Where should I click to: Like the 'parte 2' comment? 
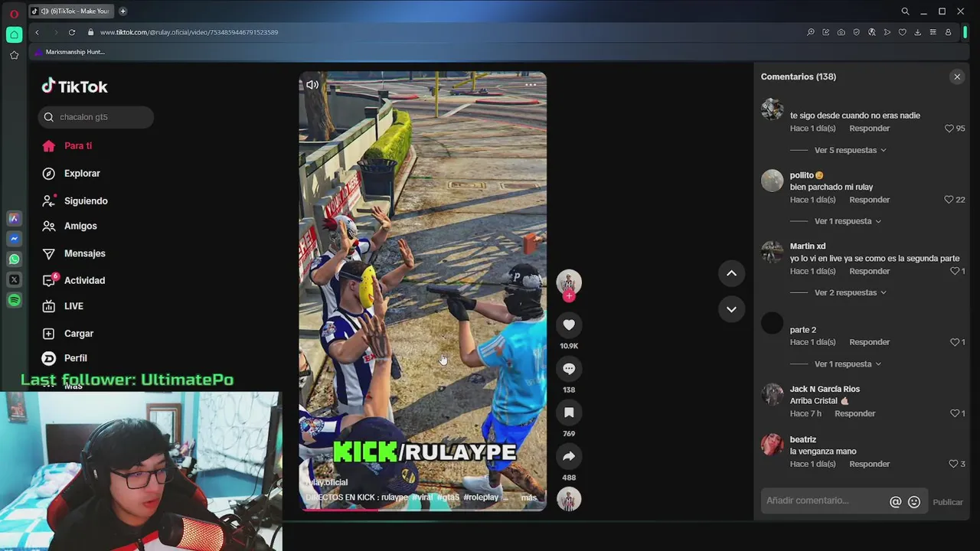click(x=955, y=342)
